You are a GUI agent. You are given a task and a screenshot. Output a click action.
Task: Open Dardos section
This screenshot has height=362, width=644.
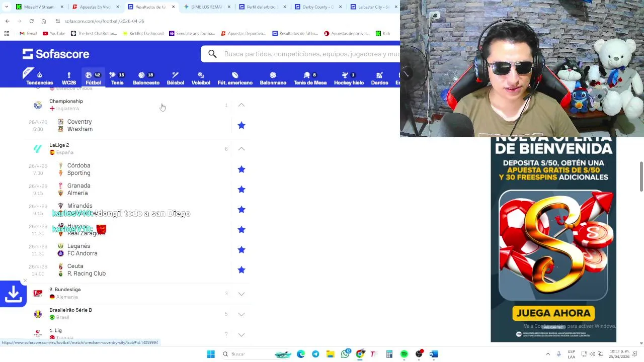[379, 78]
